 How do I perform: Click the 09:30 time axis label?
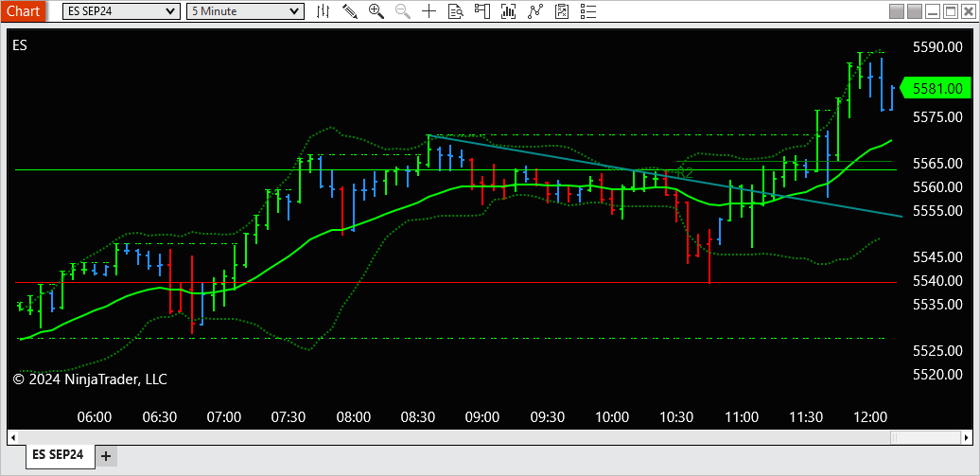[547, 417]
